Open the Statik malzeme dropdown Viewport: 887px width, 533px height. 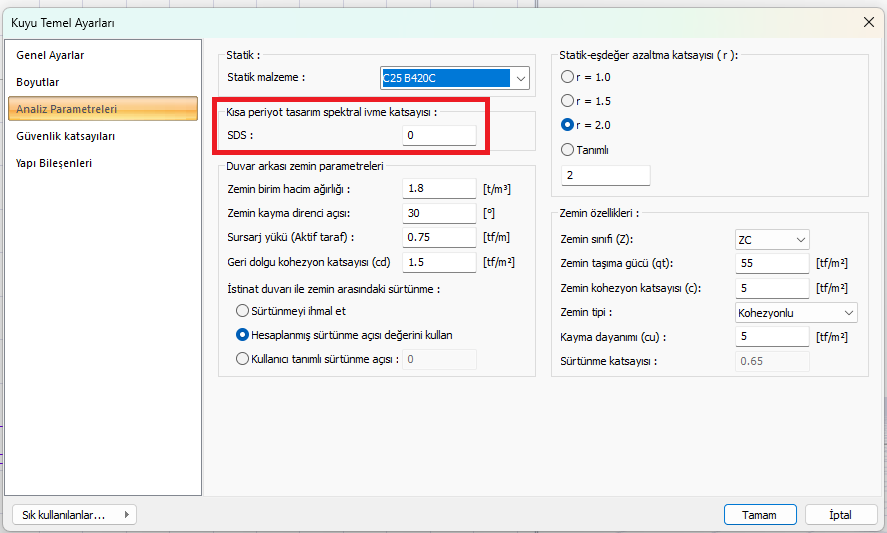tap(455, 78)
